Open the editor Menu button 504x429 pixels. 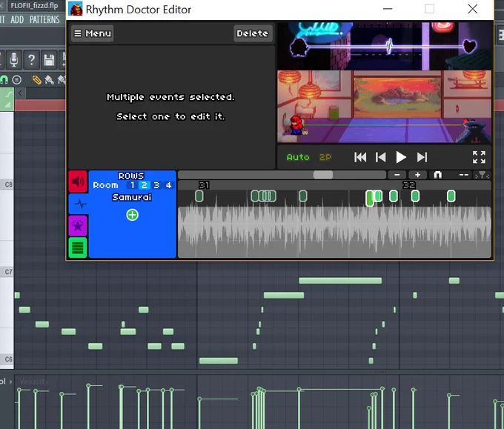point(92,33)
